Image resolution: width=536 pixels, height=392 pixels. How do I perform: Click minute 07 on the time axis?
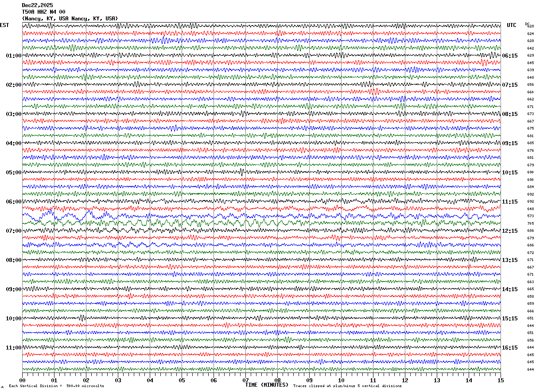click(245, 380)
